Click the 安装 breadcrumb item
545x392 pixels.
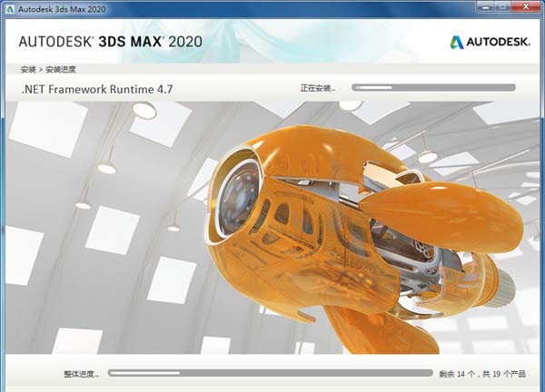[x=28, y=70]
